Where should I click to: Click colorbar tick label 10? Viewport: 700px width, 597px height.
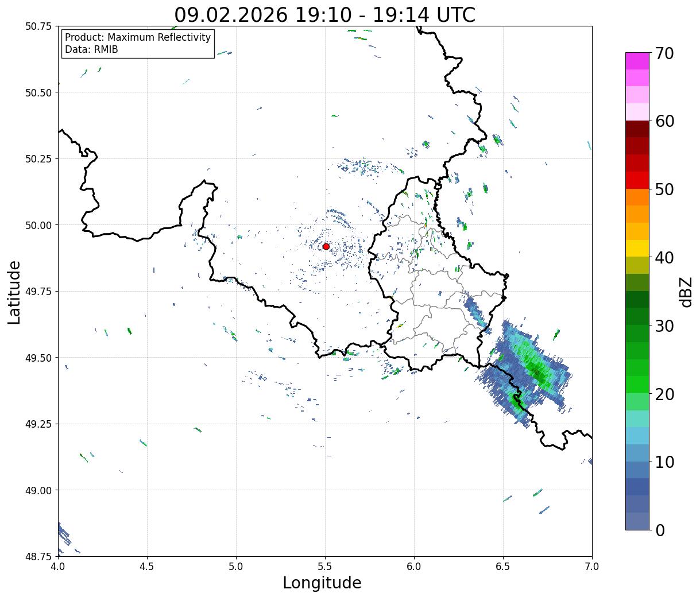pyautogui.click(x=664, y=462)
